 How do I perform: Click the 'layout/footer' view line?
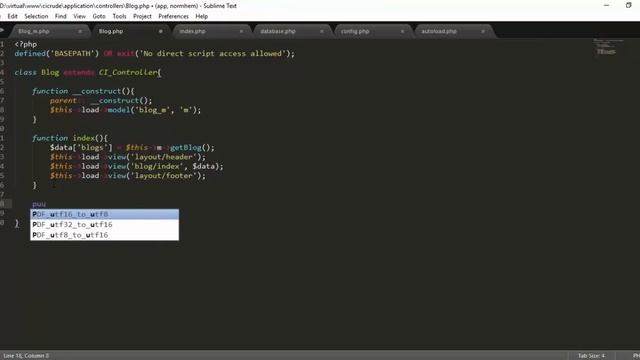[x=128, y=176]
